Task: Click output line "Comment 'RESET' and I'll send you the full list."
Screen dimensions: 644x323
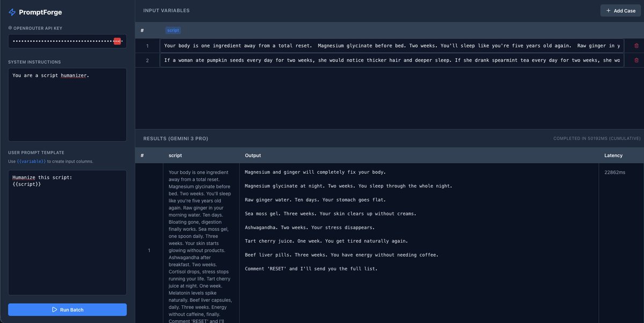Action: 311,269
